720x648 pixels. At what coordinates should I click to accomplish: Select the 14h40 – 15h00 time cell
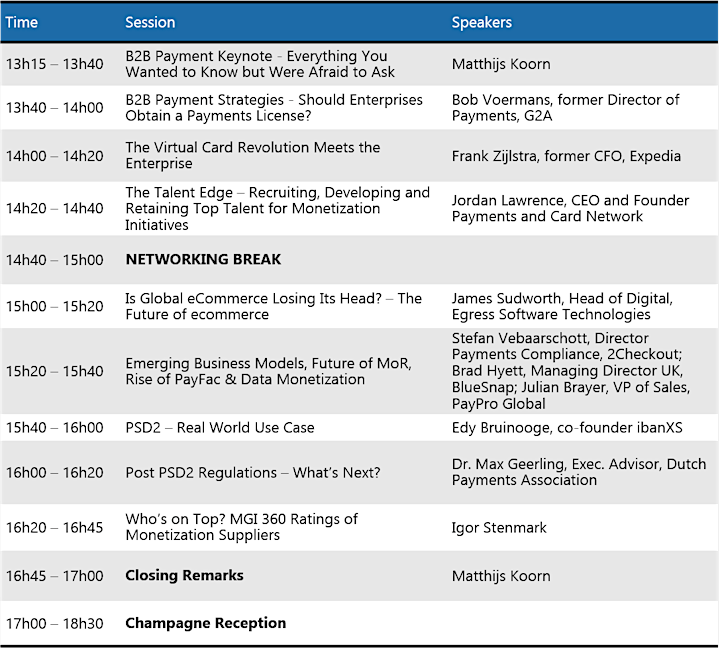click(x=55, y=260)
